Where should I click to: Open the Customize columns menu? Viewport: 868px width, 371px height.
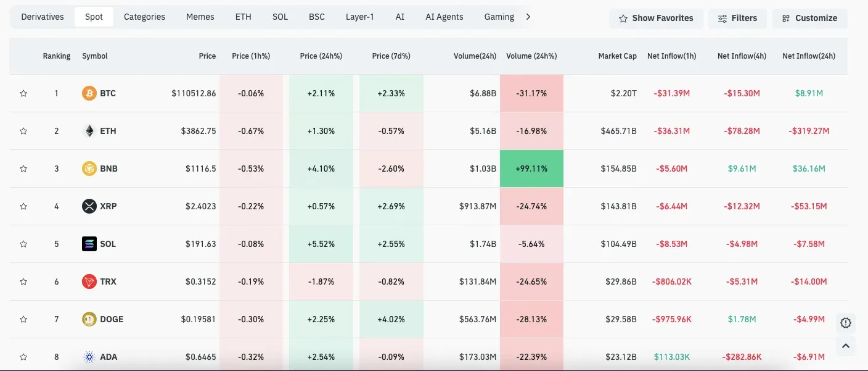(x=809, y=19)
